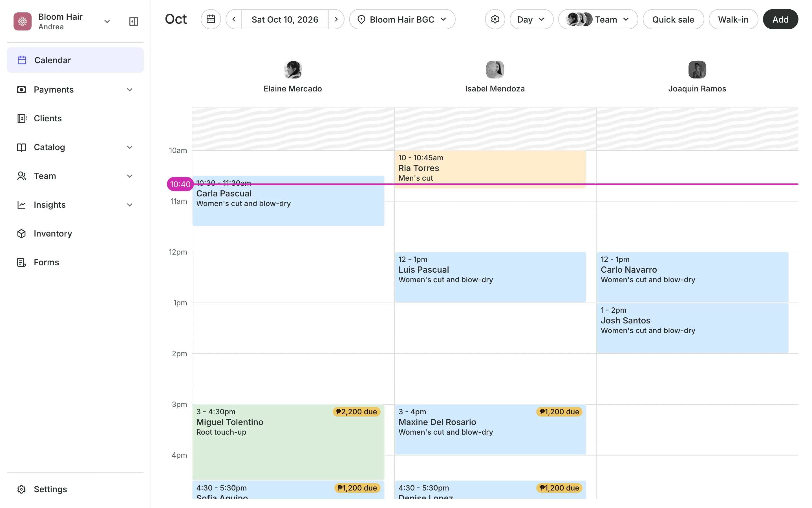Open the date picker calendar icon
Screen dimensions: 812x508
211,19
